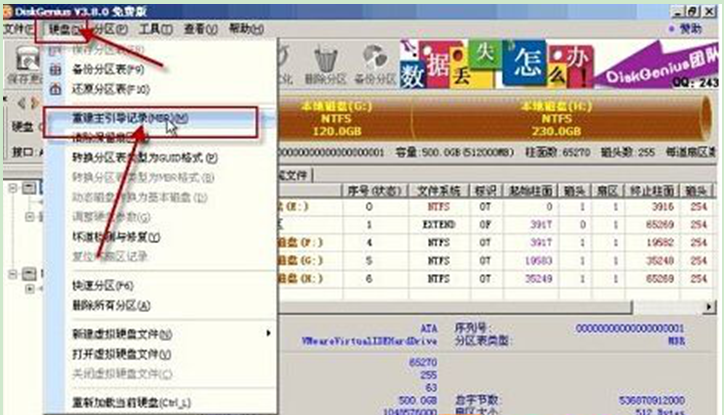The width and height of the screenshot is (724, 415).
Task: Open the 查看 menu
Action: (x=200, y=29)
